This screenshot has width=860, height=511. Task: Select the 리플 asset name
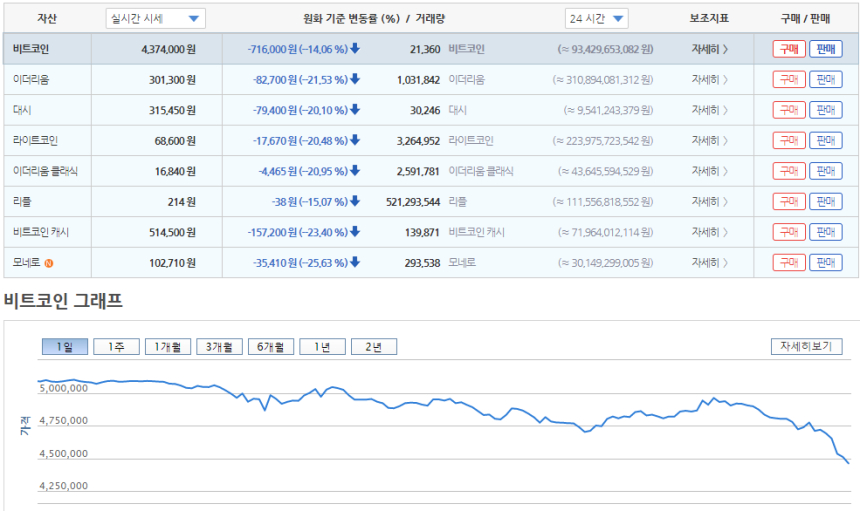22,202
